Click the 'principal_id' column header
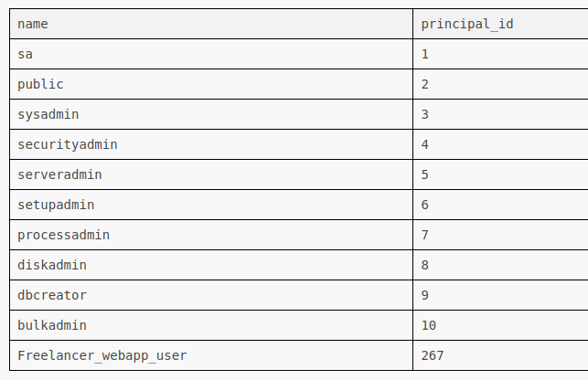 pyautogui.click(x=466, y=24)
